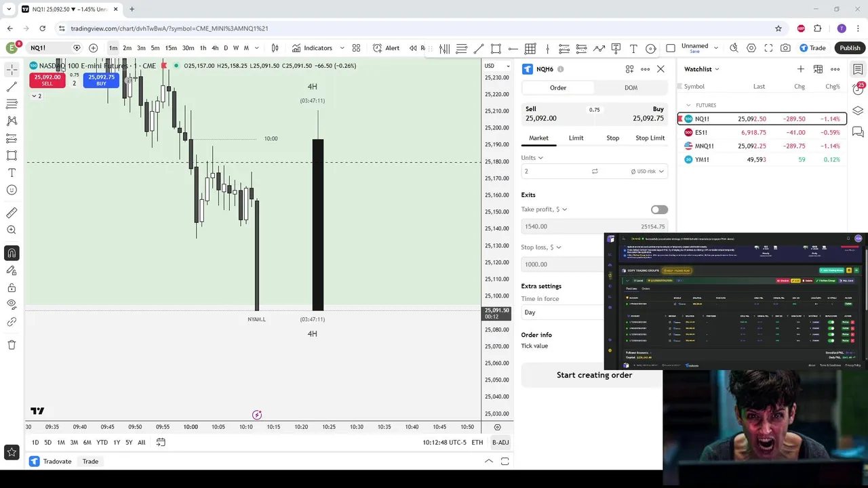Open the layout setup square icon
Image resolution: width=868 pixels, height=488 pixels.
(671, 48)
